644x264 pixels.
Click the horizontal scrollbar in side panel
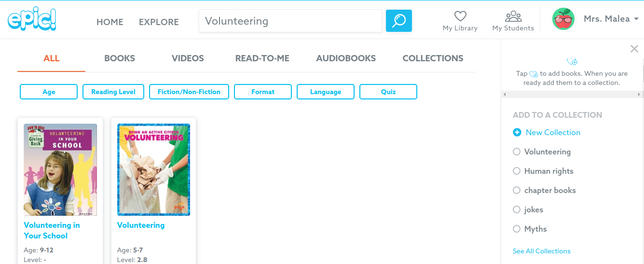tap(571, 94)
